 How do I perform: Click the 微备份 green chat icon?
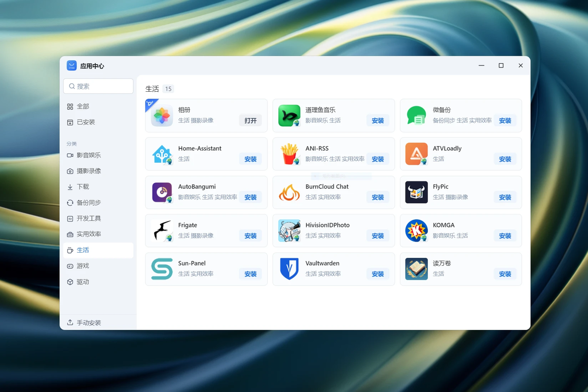click(416, 115)
